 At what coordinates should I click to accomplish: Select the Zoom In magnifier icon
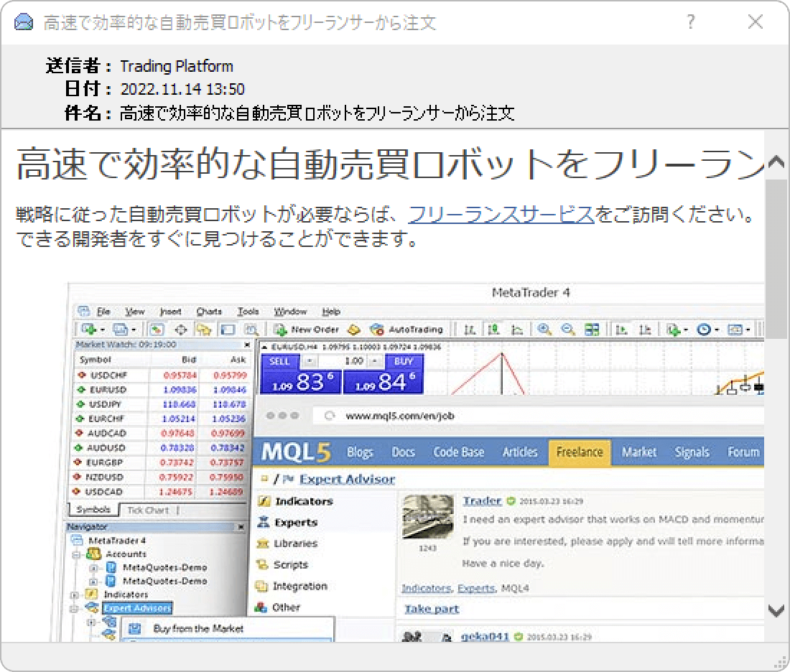click(544, 329)
